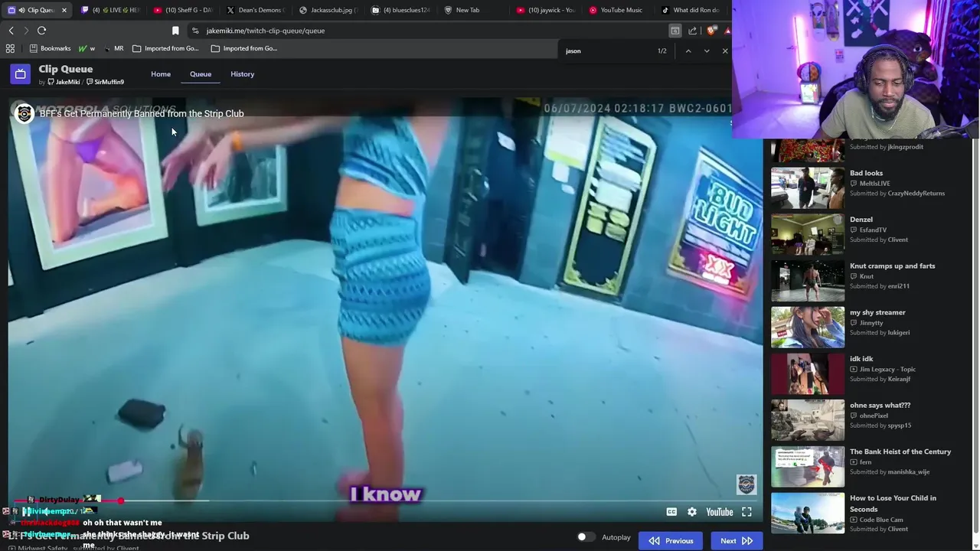The image size is (980, 551).
Task: Switch to the '(4) LIVE' Twitch tab
Action: pyautogui.click(x=110, y=10)
